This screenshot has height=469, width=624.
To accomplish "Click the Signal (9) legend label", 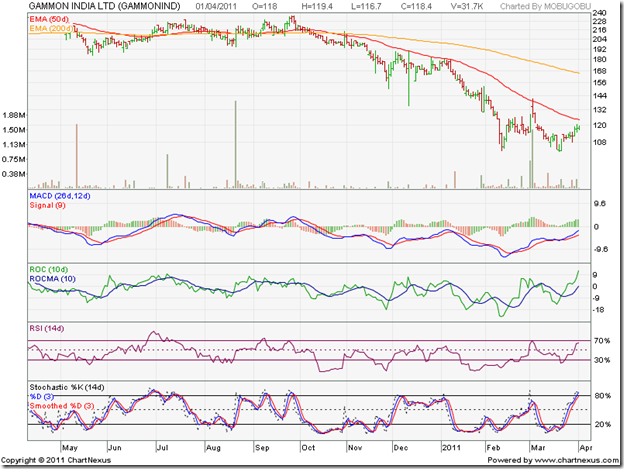I will click(46, 207).
